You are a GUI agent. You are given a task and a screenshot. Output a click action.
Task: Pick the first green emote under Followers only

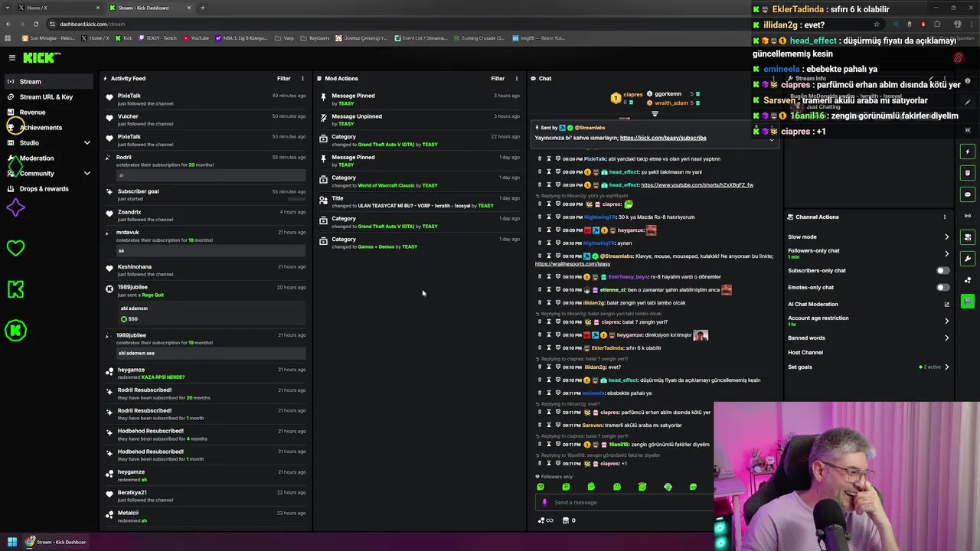(x=541, y=487)
